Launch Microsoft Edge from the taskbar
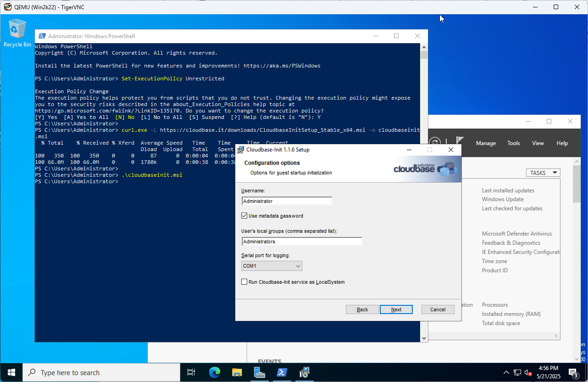This screenshot has height=382, width=588. [214, 372]
